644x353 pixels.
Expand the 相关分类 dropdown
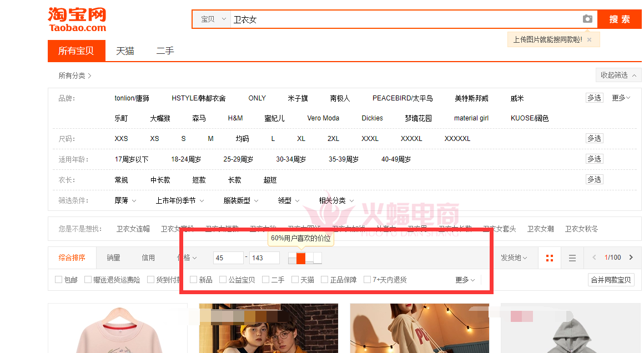(336, 200)
